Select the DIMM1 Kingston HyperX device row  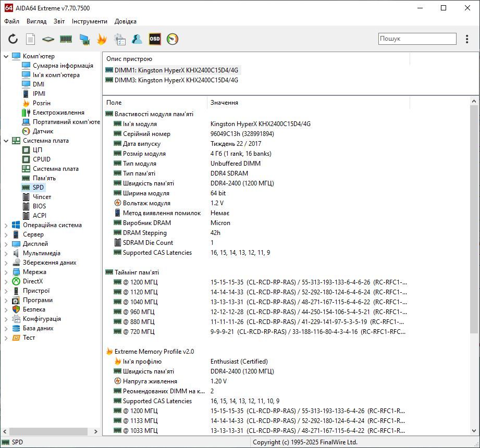click(x=172, y=70)
